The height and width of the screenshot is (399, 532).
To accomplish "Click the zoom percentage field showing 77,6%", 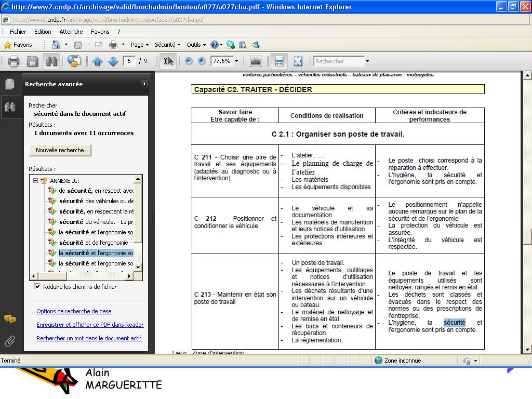I will (x=222, y=61).
